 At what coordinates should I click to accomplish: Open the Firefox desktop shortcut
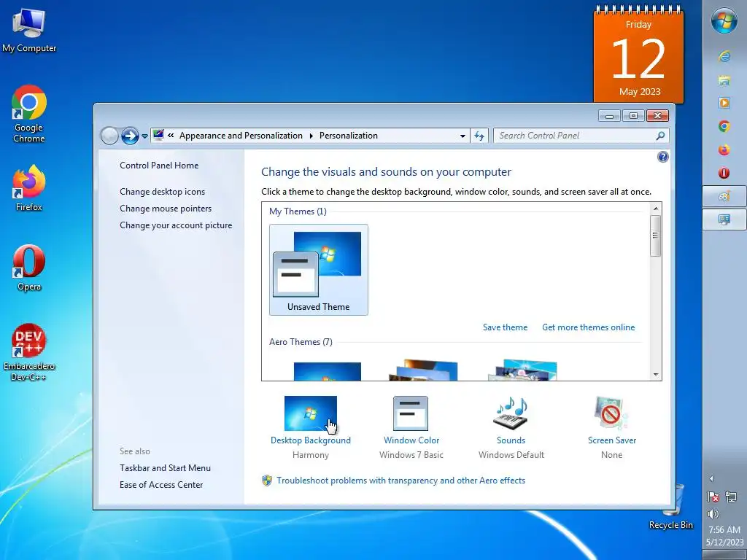pos(29,187)
